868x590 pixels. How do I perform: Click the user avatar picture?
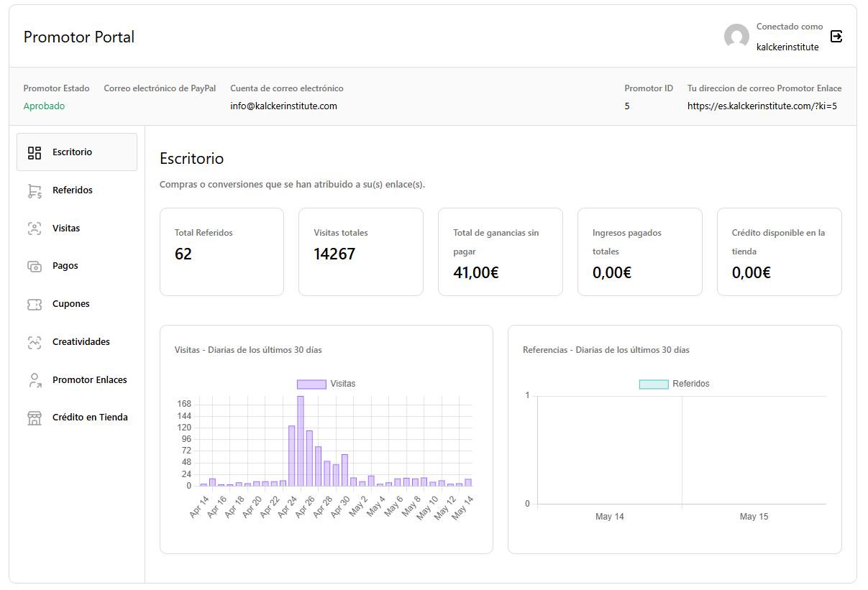pyautogui.click(x=736, y=37)
